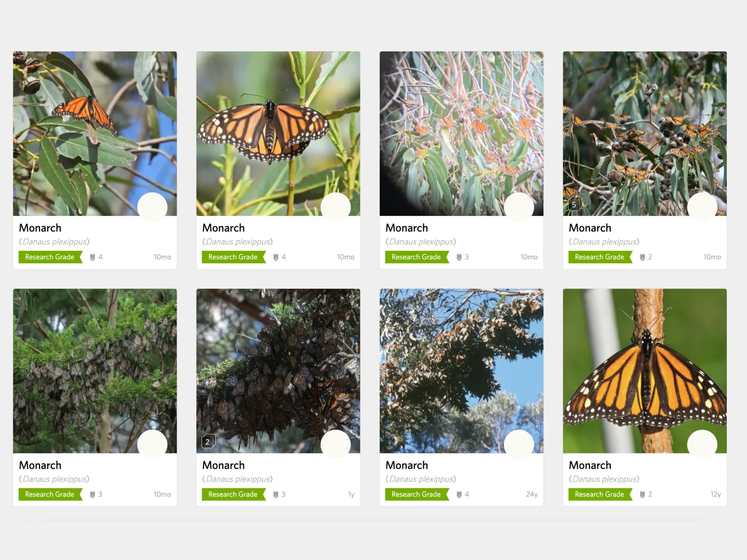
Task: Open Monarch title link on the 24y card
Action: coord(407,465)
